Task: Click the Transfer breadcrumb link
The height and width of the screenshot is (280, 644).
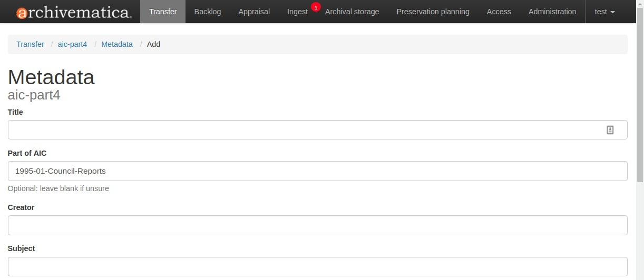Action: click(30, 44)
